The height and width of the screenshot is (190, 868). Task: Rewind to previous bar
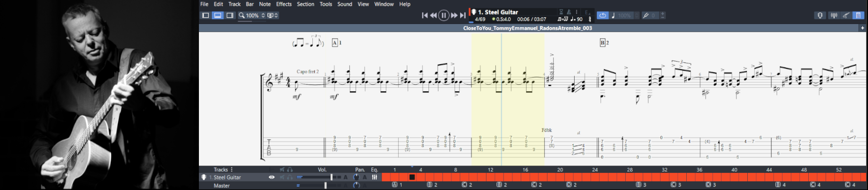point(434,15)
